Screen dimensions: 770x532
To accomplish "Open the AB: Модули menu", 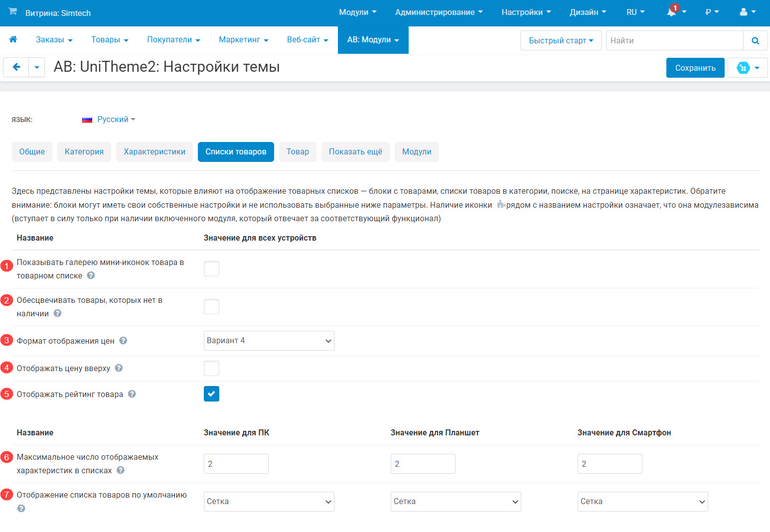I will tap(373, 40).
